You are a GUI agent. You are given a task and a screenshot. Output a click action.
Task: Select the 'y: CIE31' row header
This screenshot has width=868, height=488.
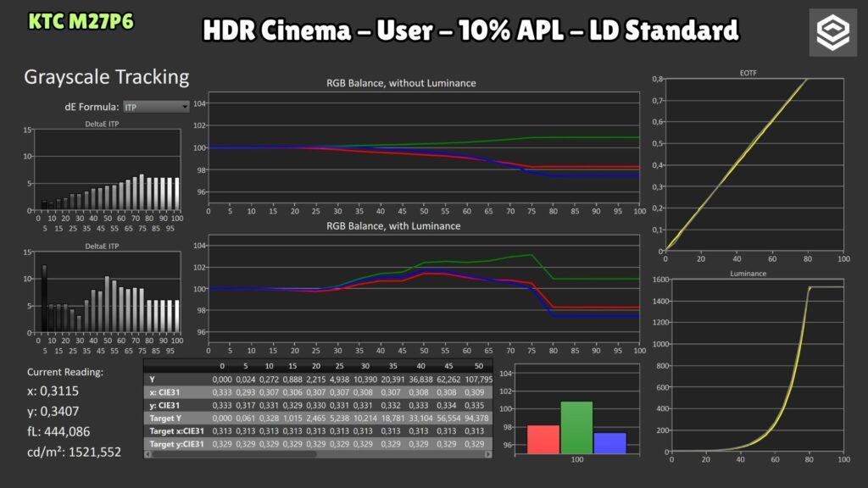coord(164,405)
